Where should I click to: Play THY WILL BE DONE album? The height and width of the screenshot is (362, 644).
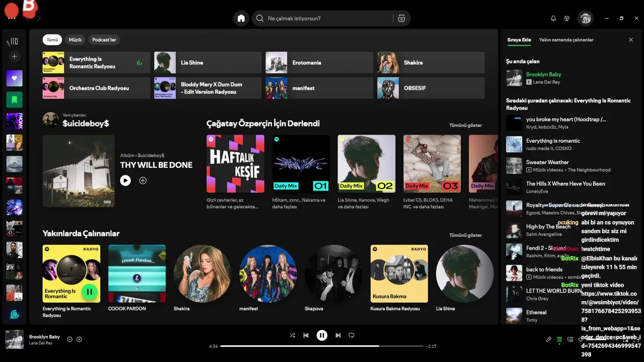pyautogui.click(x=125, y=180)
